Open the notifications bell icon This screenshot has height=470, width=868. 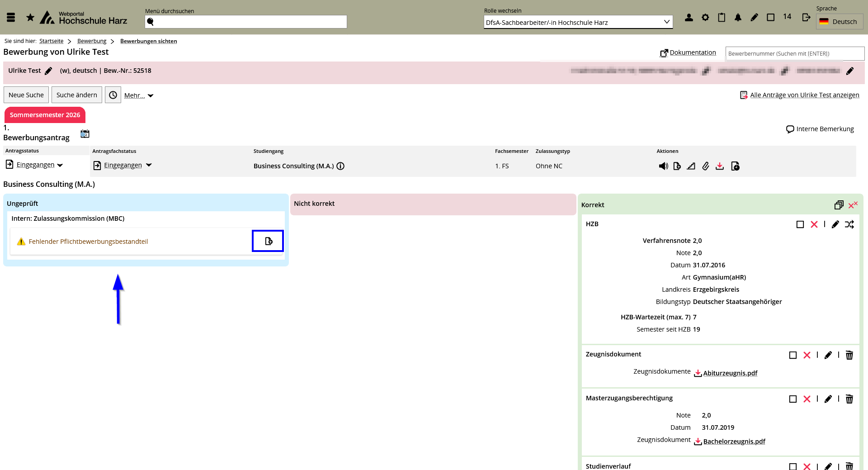coord(738,18)
